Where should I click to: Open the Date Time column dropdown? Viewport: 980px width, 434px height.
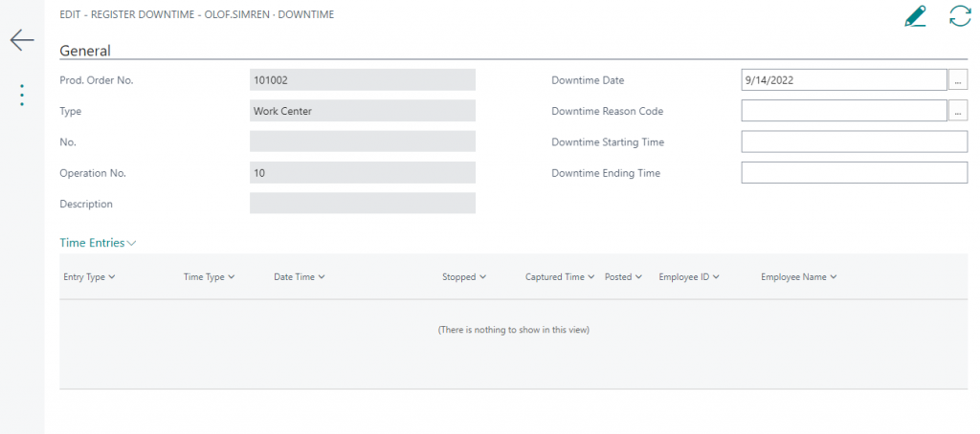(299, 277)
